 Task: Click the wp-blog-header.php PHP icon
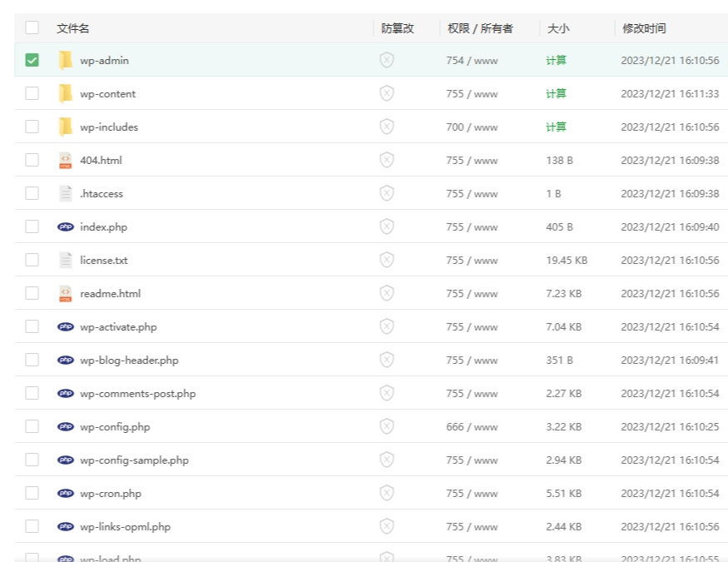[x=66, y=360]
